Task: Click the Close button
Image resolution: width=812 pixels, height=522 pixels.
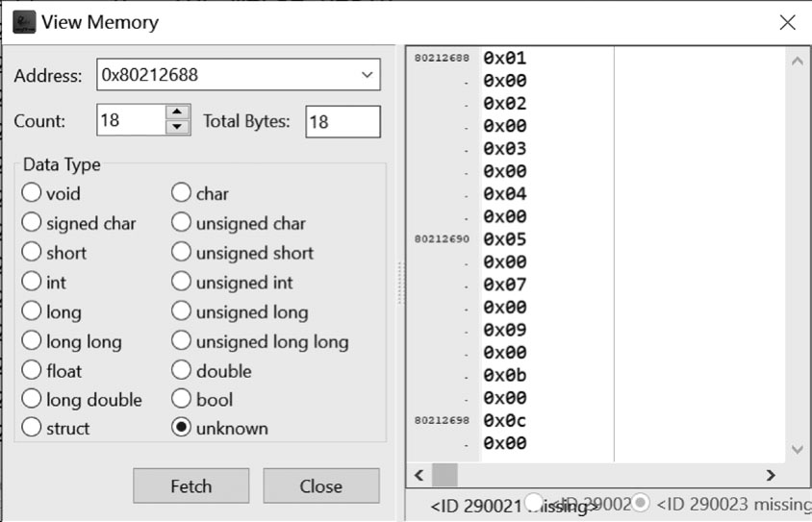Action: coord(320,485)
